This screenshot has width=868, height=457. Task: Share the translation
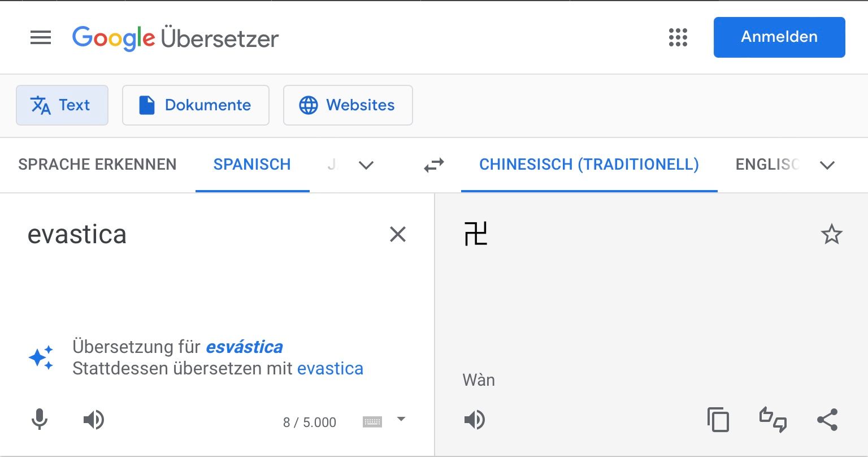(x=827, y=420)
